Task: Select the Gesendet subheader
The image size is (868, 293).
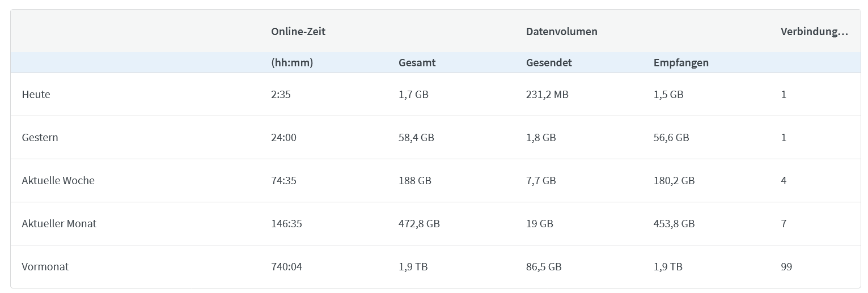Action: (x=549, y=63)
